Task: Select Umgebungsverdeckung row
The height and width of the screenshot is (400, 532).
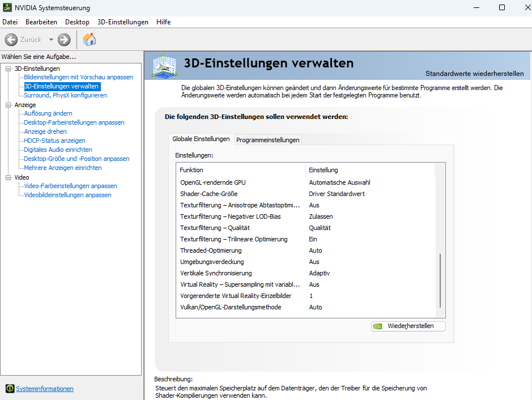Action: click(x=305, y=262)
